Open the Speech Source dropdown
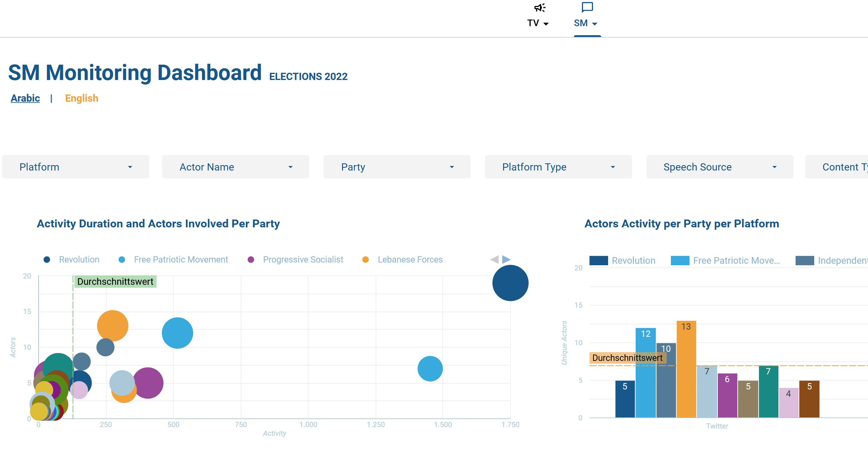 coord(719,167)
